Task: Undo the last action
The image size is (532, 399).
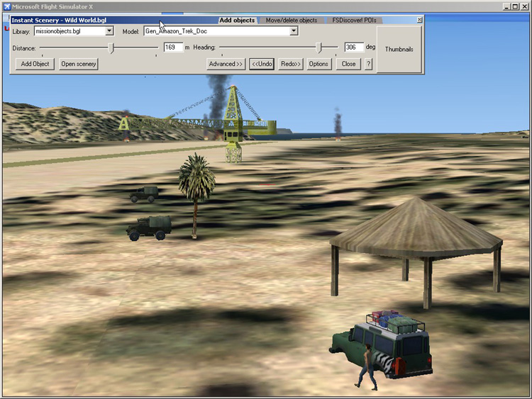Action: [x=262, y=64]
